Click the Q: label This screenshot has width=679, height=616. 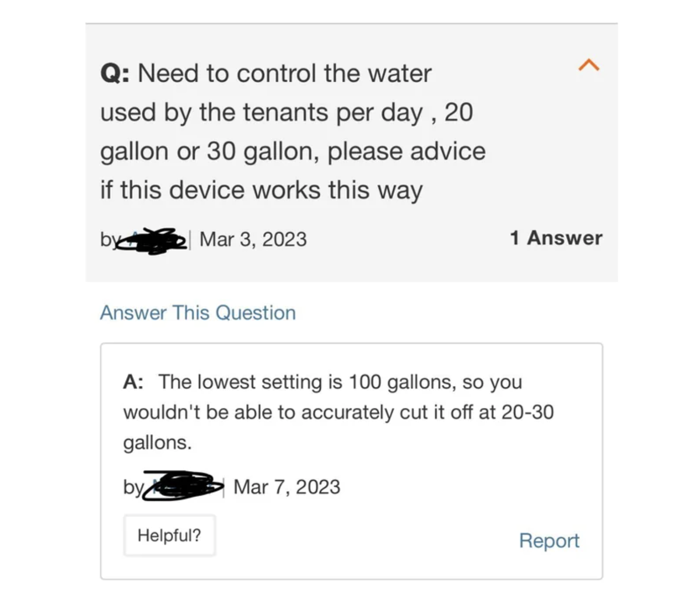click(115, 73)
